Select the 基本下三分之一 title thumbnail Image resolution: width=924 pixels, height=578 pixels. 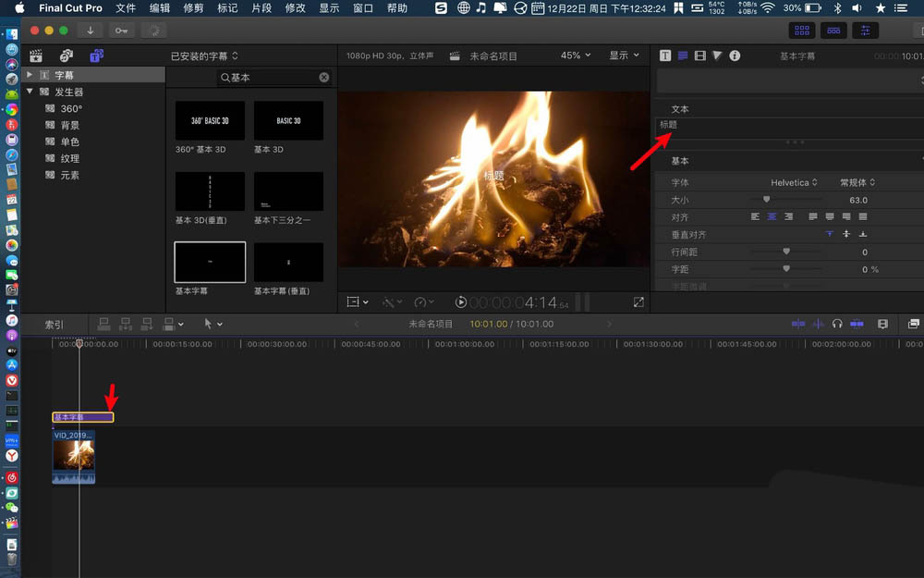[288, 191]
